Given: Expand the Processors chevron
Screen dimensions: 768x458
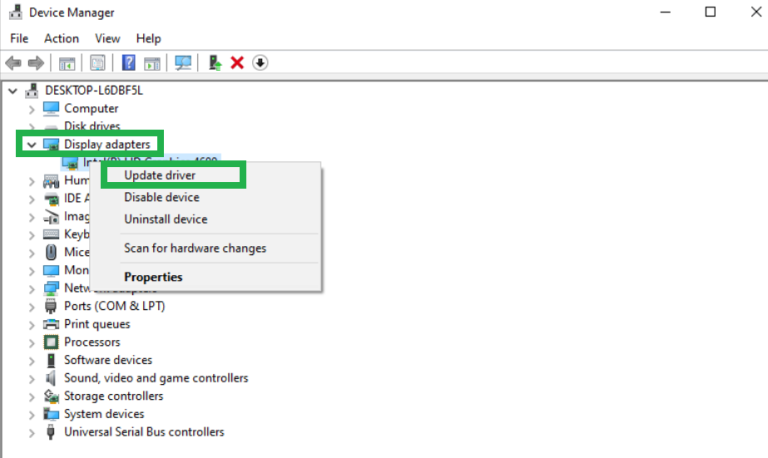Looking at the screenshot, I should (32, 343).
